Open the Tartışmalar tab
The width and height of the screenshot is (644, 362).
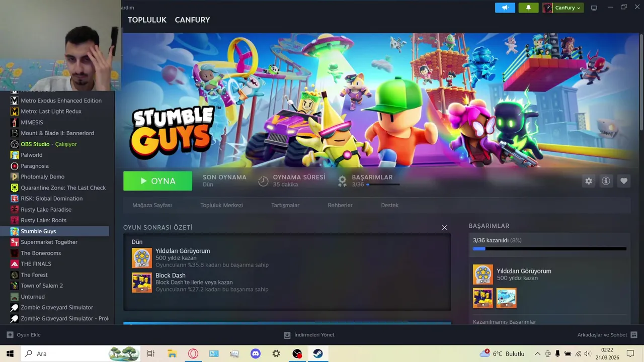click(x=285, y=205)
